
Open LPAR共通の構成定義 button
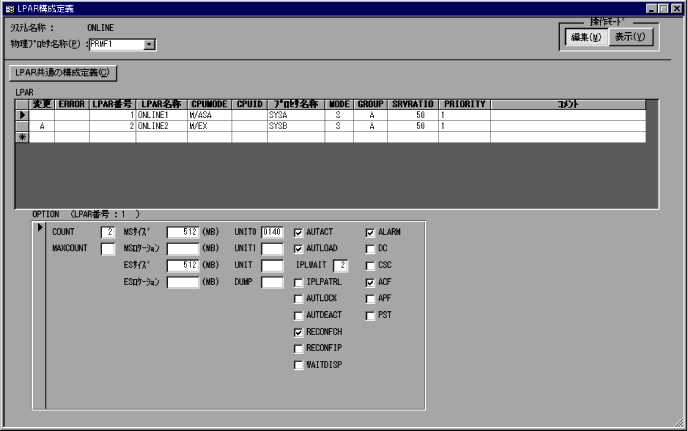point(63,73)
